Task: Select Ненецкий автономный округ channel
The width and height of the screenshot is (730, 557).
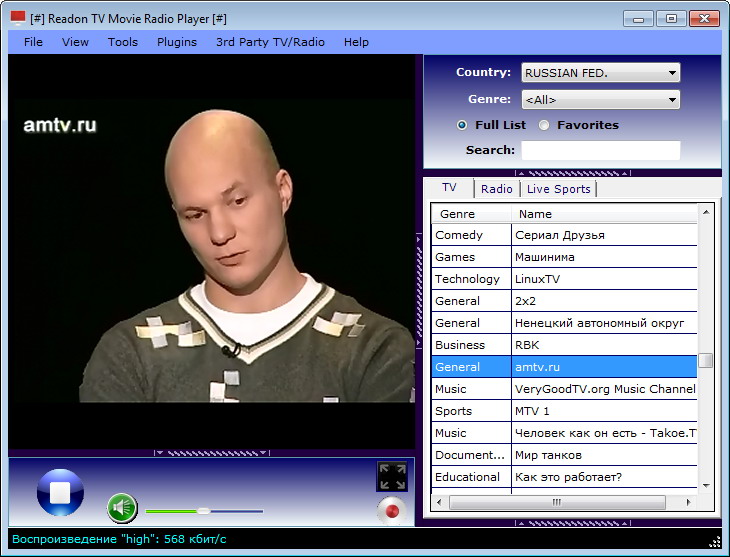Action: [x=564, y=323]
